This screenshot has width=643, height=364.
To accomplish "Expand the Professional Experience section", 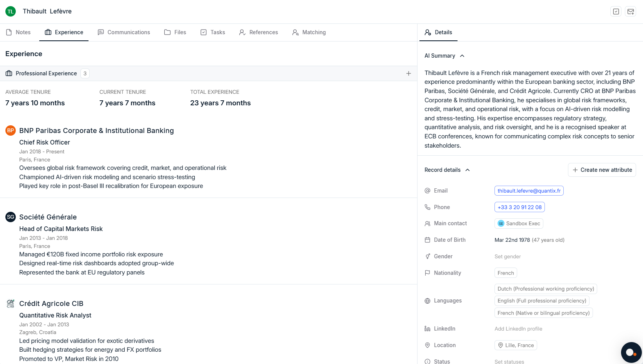I will pos(46,73).
